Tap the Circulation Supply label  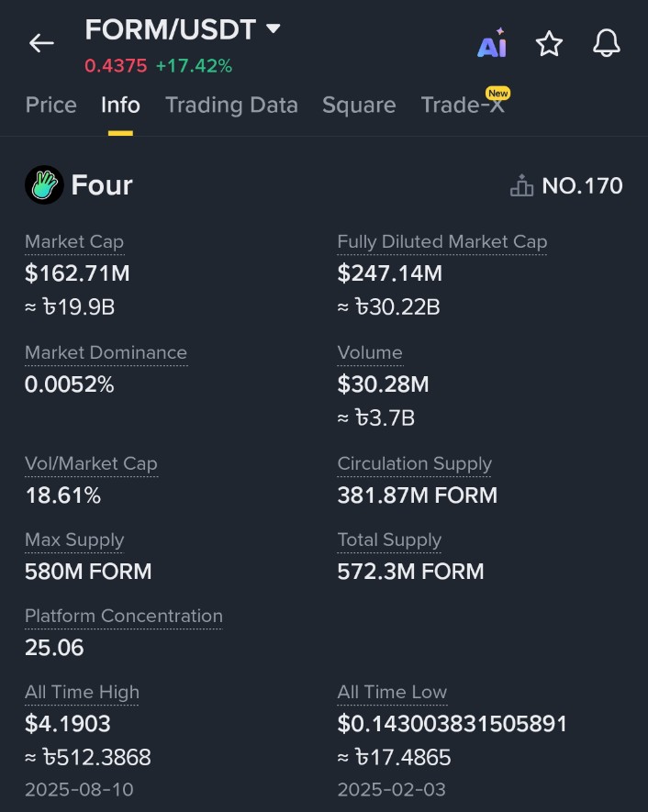coord(414,464)
